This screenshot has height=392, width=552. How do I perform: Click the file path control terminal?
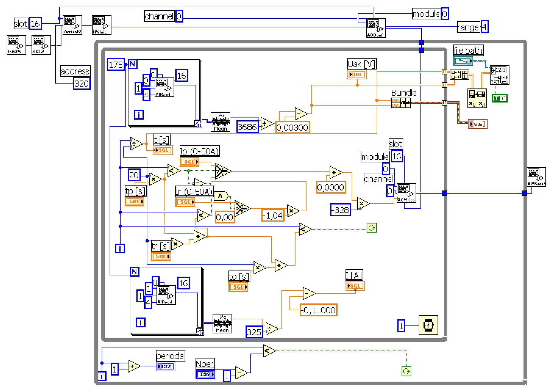tap(463, 61)
